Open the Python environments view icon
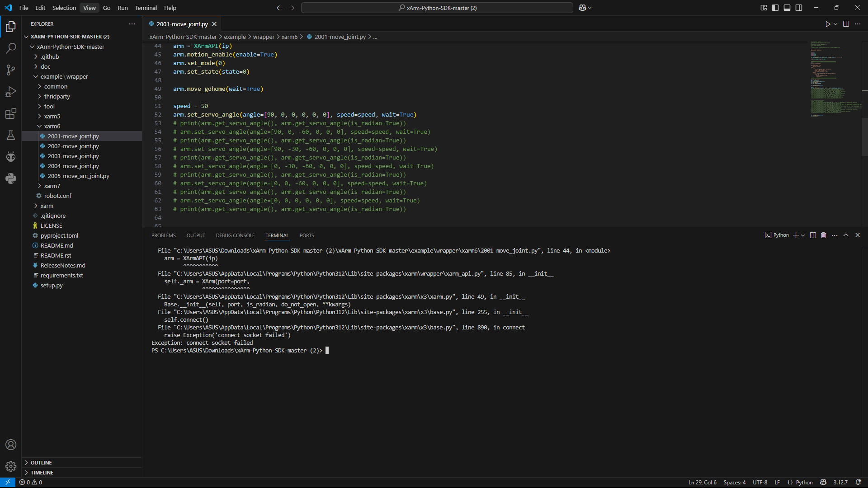 [x=11, y=178]
